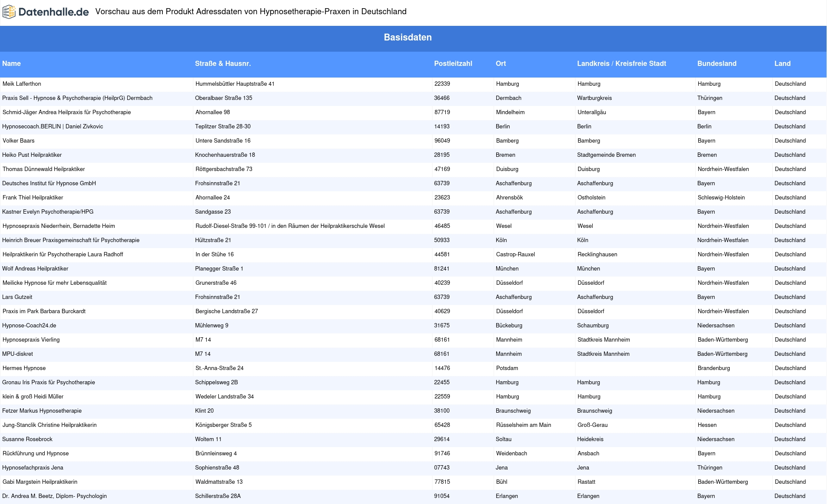827x504 pixels.
Task: Click the Bundesland column header
Action: coord(717,63)
